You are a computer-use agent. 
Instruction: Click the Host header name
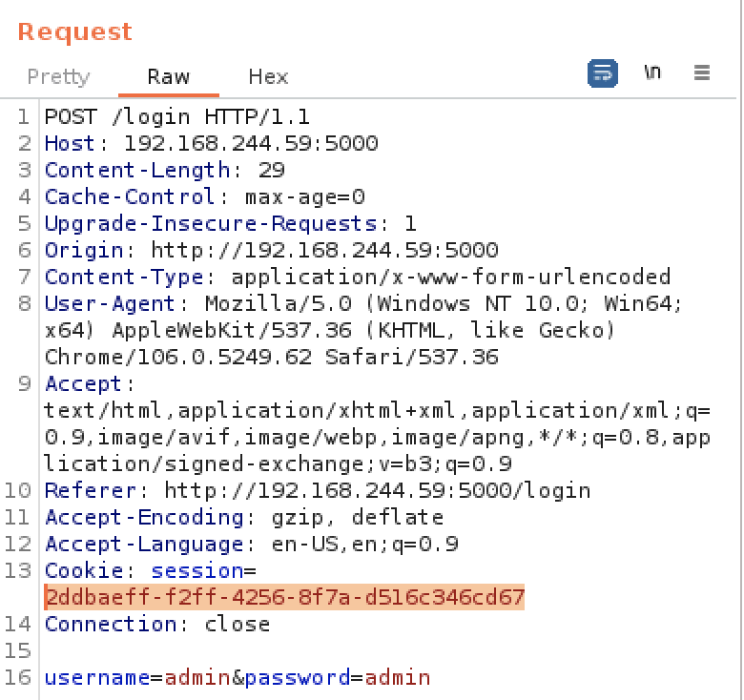(70, 144)
